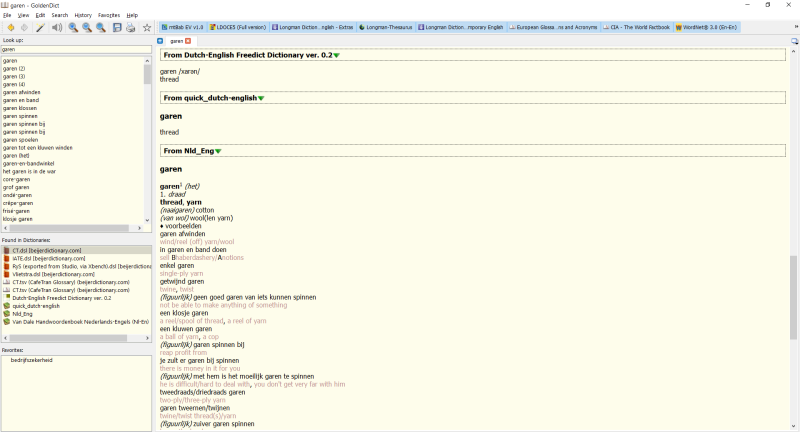The image size is (800, 432).
Task: Toggle Longman Dictionary English - Extras
Action: point(312,27)
